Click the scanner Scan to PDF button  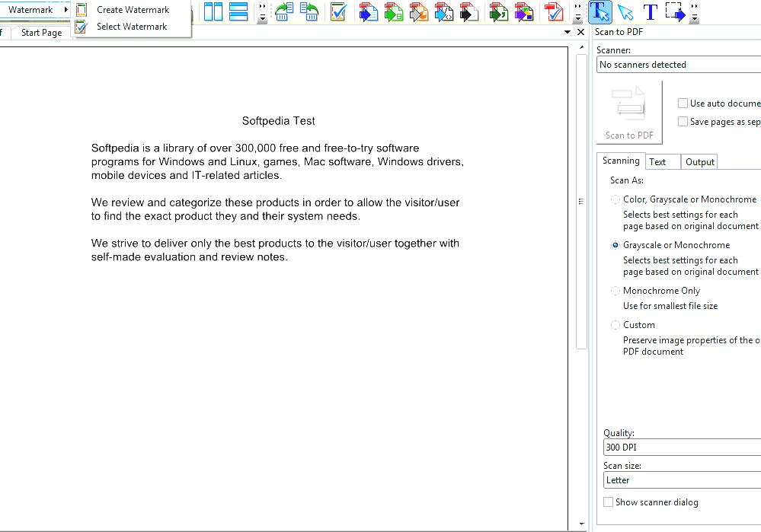(x=629, y=113)
